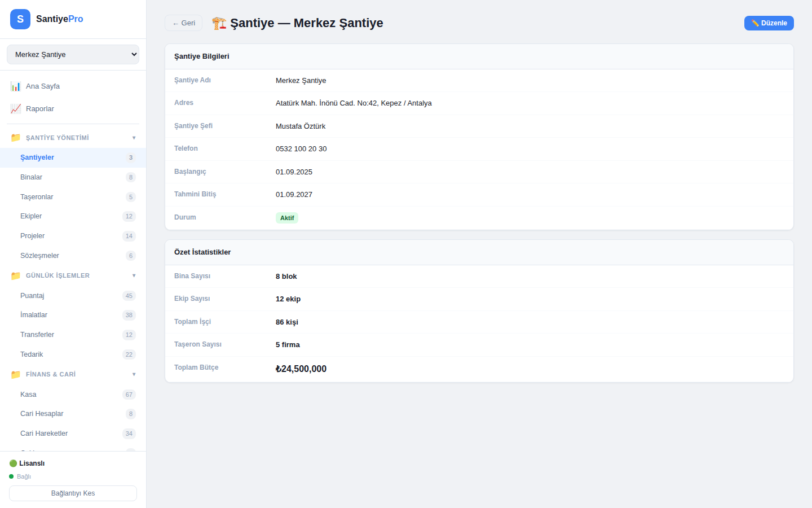
Task: Click the Raporlar graph icon
Action: click(x=16, y=109)
